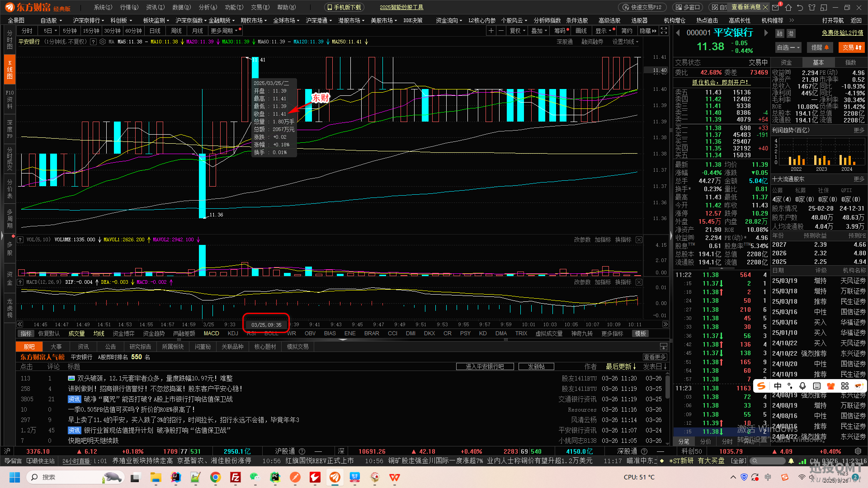Open the 抓住机会，即刻开户 link

click(721, 82)
